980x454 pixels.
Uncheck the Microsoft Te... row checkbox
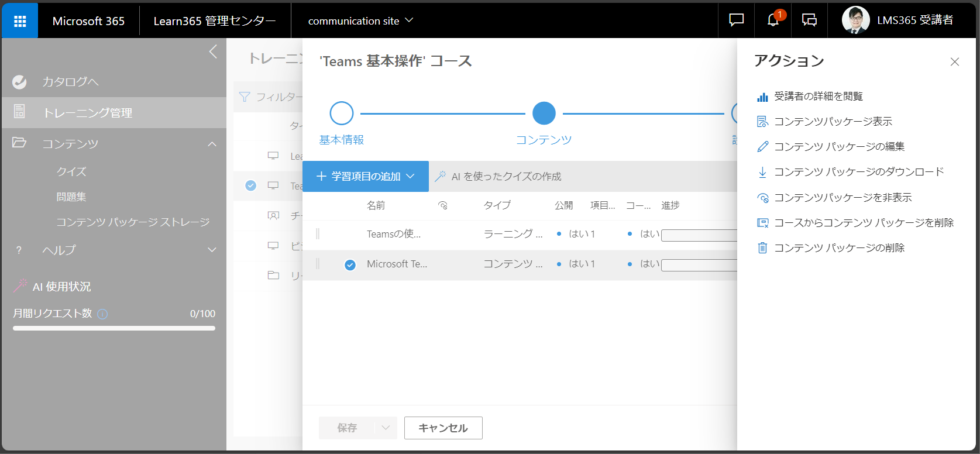(350, 265)
